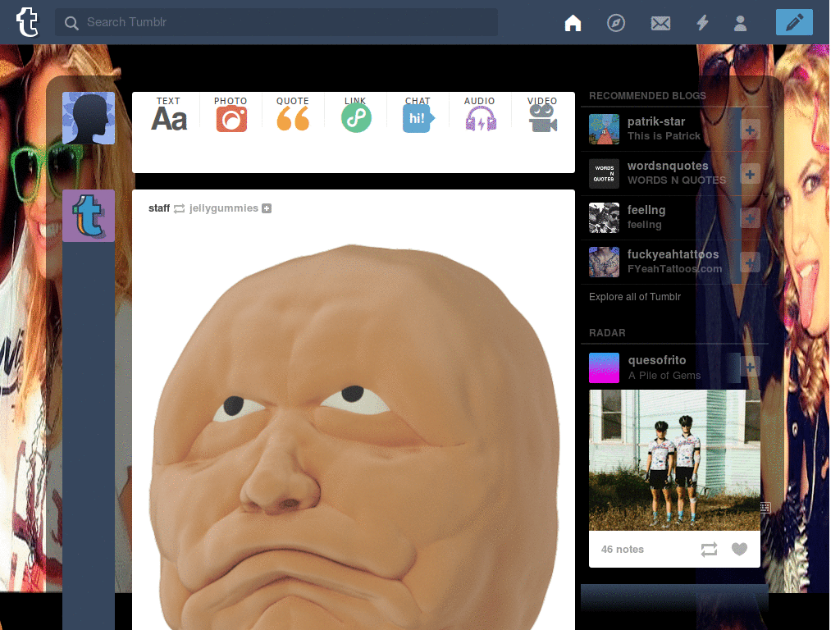
Task: Create a new Text post
Action: tap(169, 114)
